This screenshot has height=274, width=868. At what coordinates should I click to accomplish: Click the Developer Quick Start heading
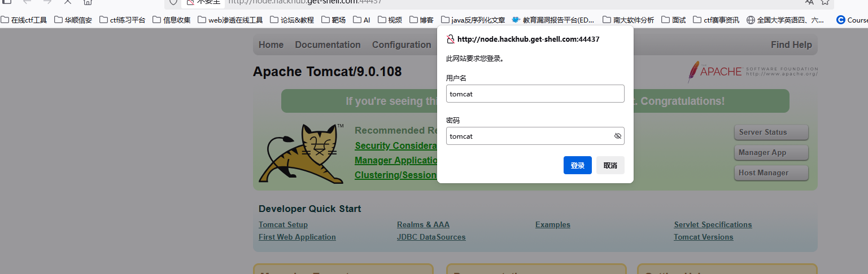click(310, 209)
